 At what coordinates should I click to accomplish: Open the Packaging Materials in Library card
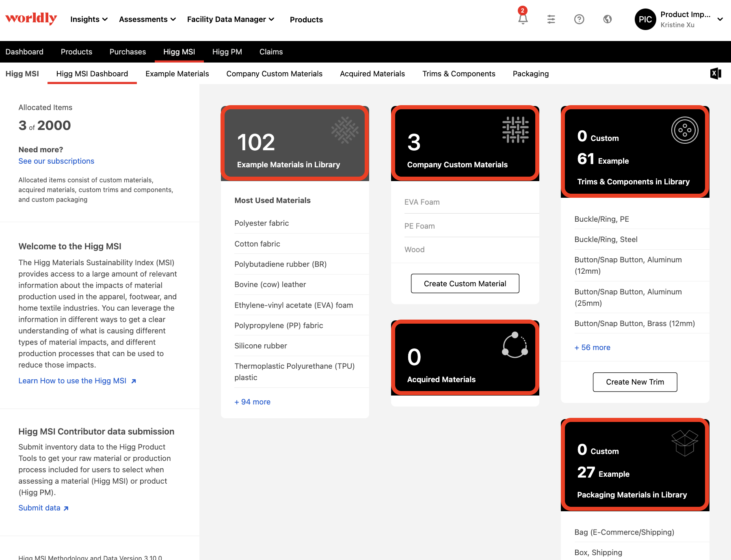[635, 465]
